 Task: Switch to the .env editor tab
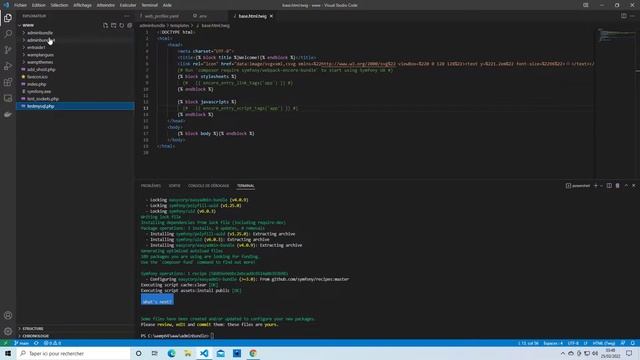pyautogui.click(x=202, y=16)
